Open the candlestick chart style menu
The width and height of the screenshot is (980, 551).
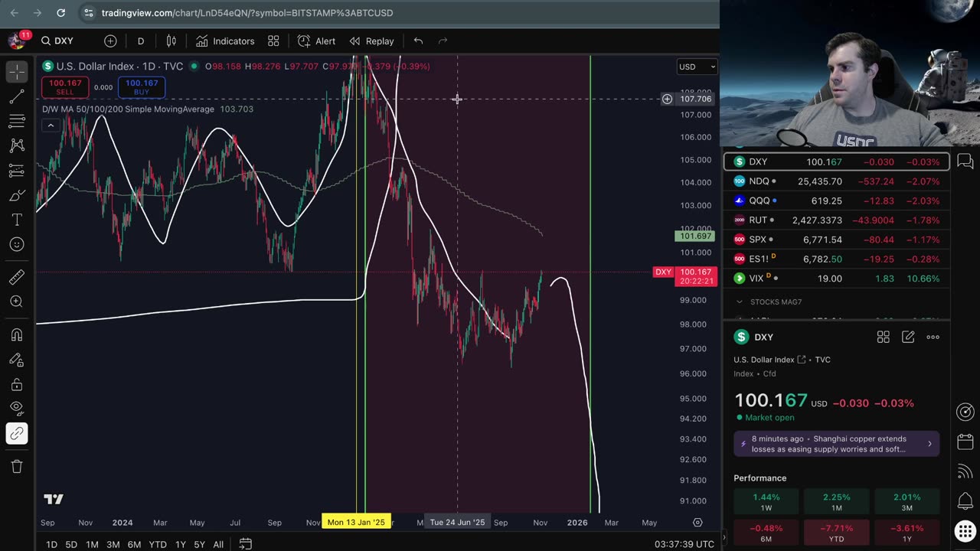tap(171, 41)
